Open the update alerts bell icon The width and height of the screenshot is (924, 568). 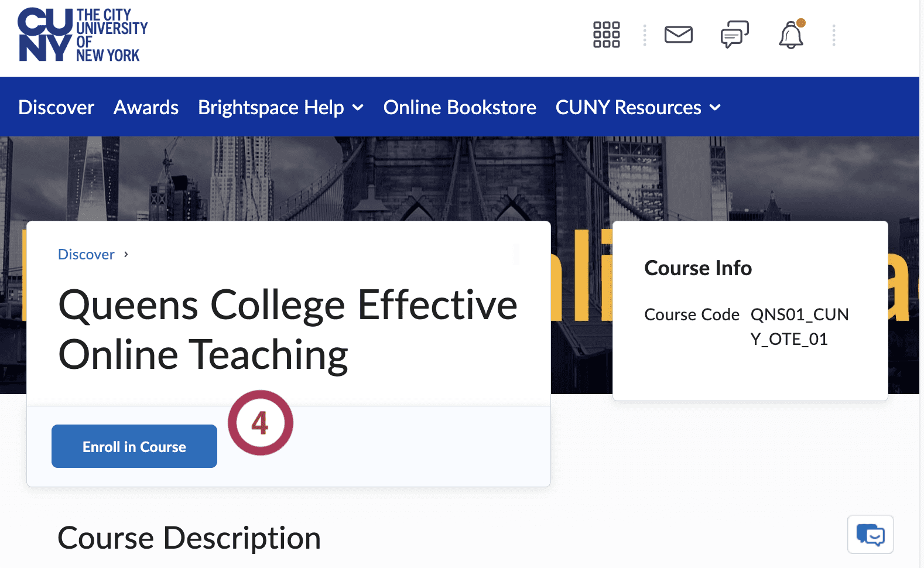point(791,35)
